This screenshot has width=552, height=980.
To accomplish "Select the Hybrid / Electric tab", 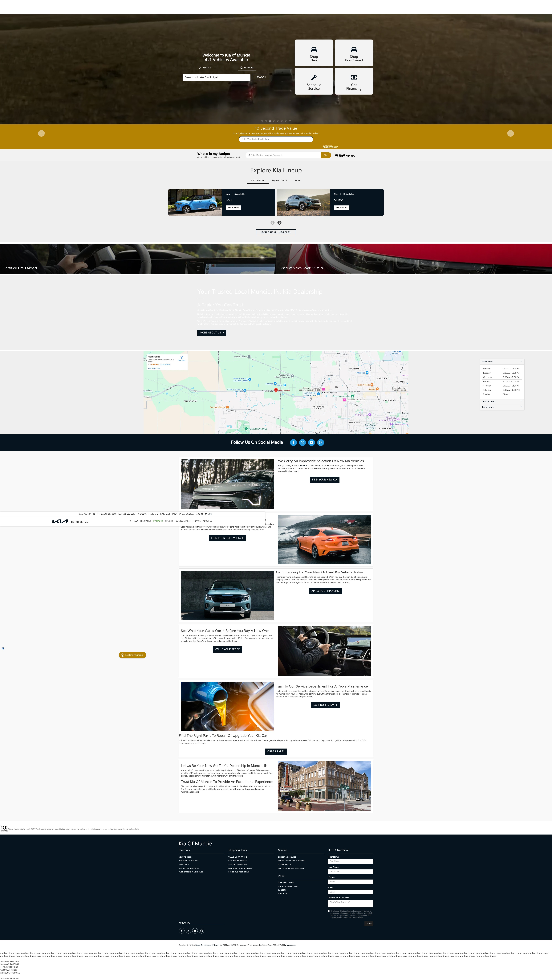I will click(280, 180).
